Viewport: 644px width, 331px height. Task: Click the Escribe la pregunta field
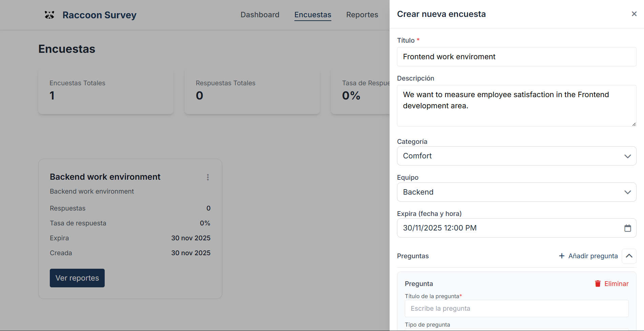coord(516,308)
